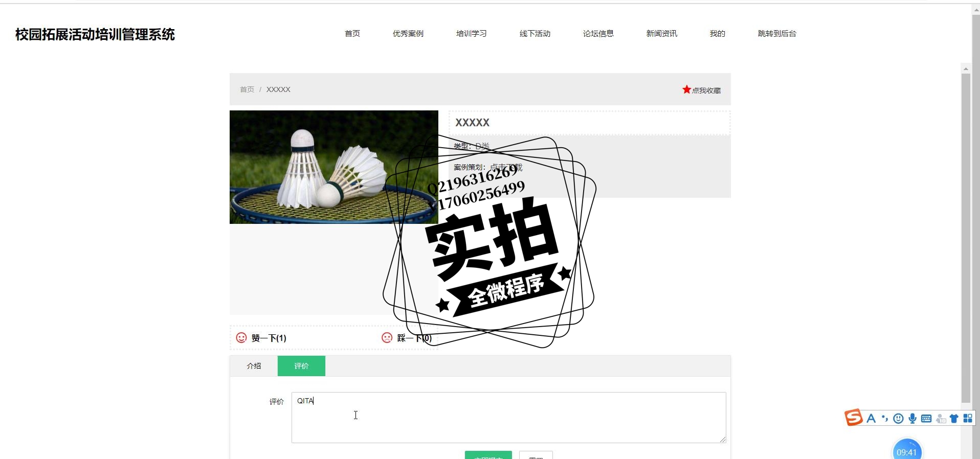The image size is (980, 459).
Task: Select the green 评价 tab
Action: (301, 366)
